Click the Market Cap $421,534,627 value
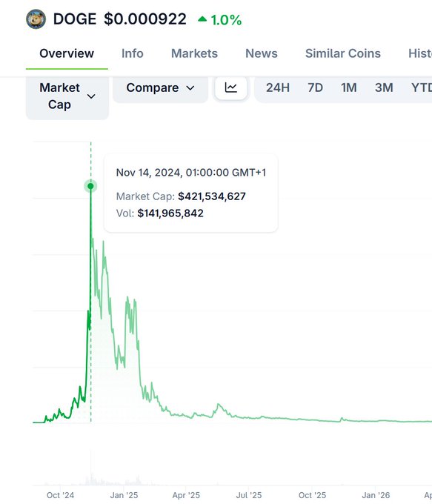This screenshot has width=432, height=504. [x=212, y=196]
